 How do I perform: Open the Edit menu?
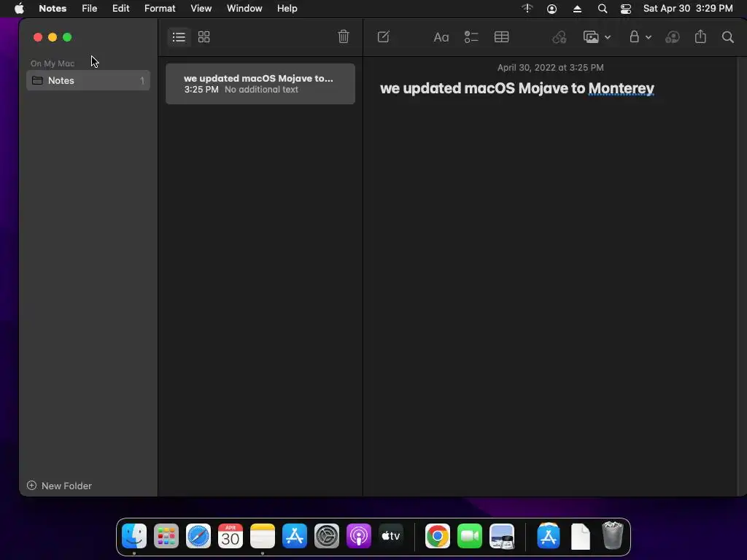[120, 8]
